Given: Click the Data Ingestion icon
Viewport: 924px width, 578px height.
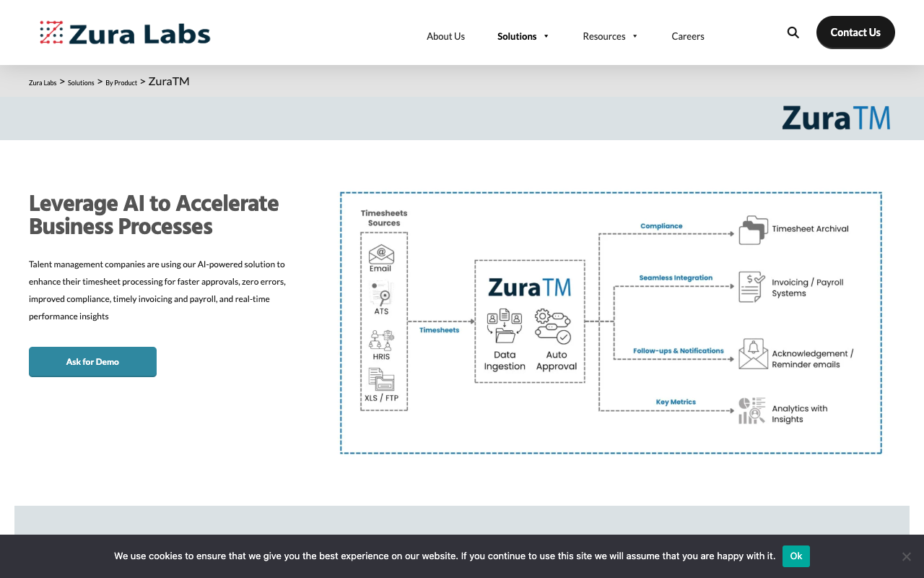Looking at the screenshot, I should [505, 326].
